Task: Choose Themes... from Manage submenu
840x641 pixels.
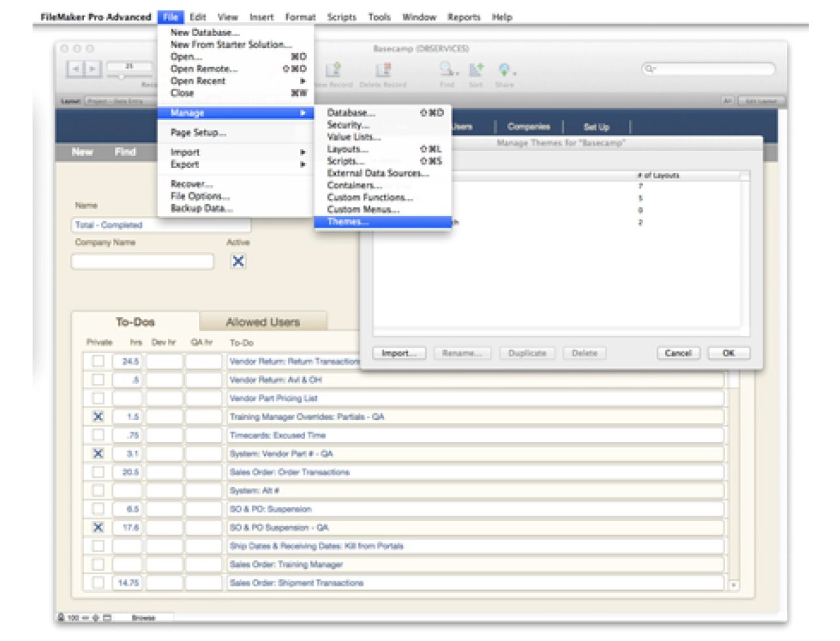Action: (x=383, y=222)
